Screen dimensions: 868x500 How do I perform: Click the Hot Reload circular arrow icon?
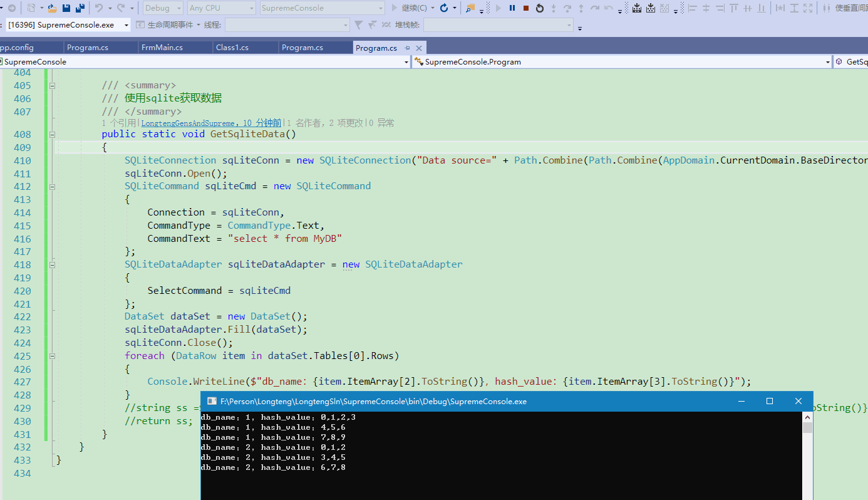click(x=444, y=8)
